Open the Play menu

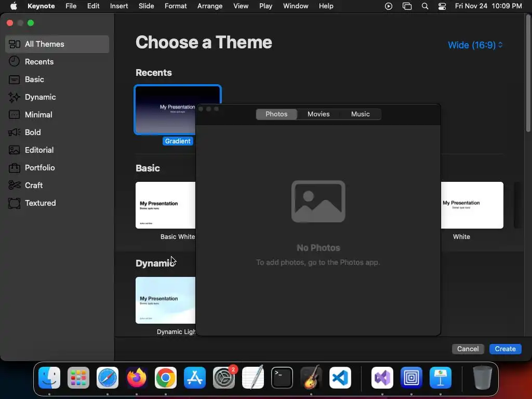pyautogui.click(x=265, y=6)
